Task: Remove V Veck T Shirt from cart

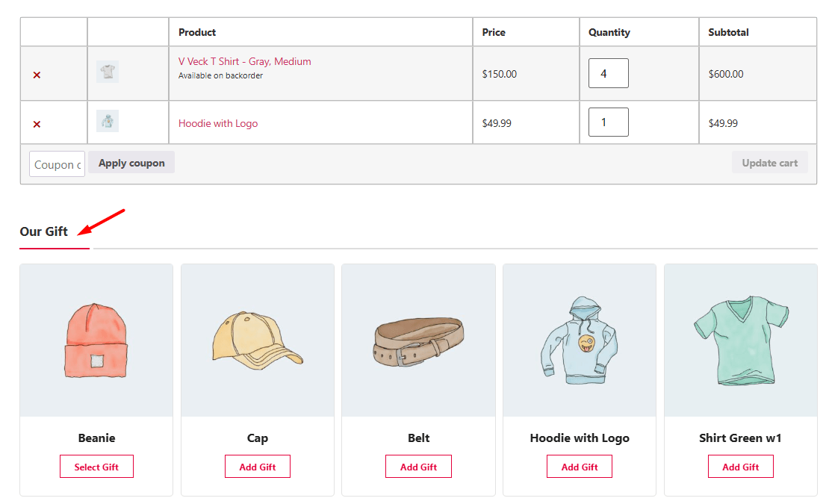Action: click(37, 75)
